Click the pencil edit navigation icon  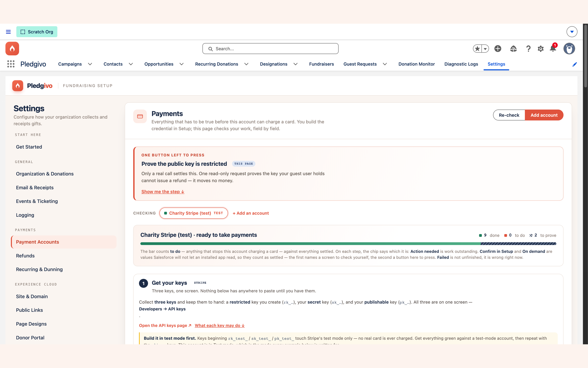click(575, 64)
